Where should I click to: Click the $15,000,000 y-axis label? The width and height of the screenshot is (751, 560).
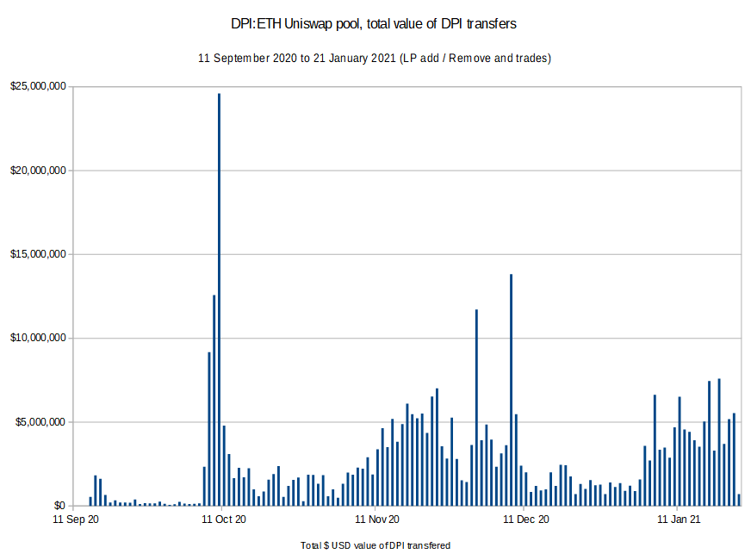tap(38, 254)
